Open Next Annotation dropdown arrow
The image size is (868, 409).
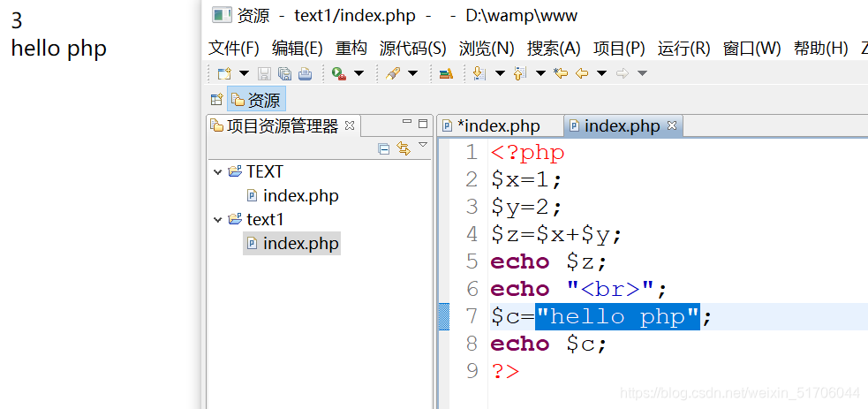point(500,73)
